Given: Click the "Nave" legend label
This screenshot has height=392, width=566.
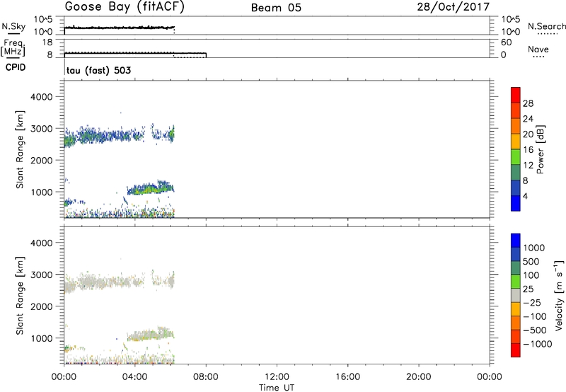Looking at the screenshot, I should point(538,49).
